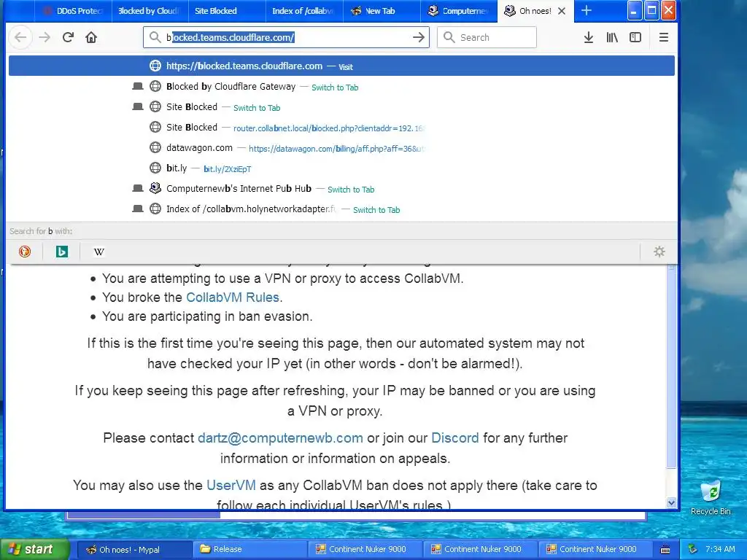Screen dimensions: 747x560
Task: Select second Continent Nuker 9000 taskbar button
Action: tap(479, 550)
